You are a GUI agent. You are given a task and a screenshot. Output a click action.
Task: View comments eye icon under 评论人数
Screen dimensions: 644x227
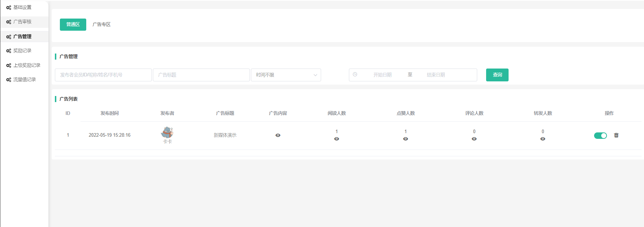[474, 139]
